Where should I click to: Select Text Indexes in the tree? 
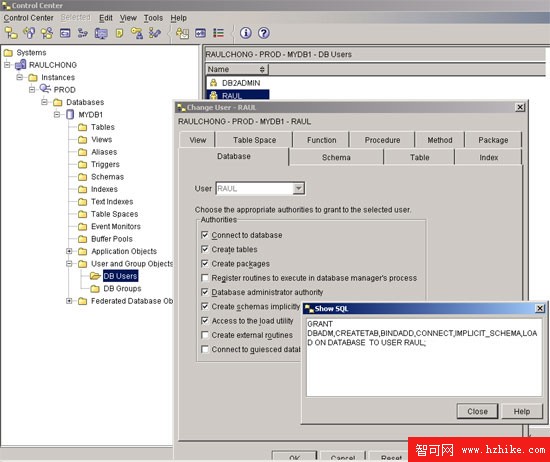coord(112,202)
